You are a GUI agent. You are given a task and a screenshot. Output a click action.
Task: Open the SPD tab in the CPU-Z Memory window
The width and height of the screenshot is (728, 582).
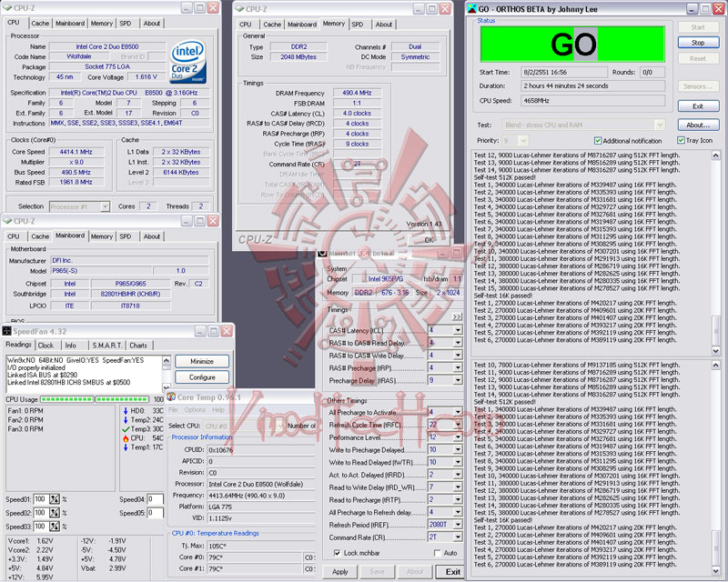point(358,25)
